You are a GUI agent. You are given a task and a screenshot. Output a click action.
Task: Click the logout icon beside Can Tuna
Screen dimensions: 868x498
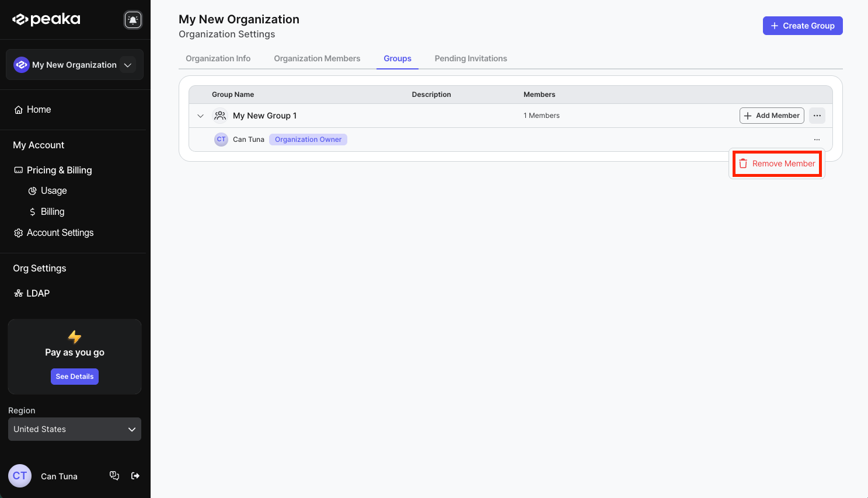135,476
